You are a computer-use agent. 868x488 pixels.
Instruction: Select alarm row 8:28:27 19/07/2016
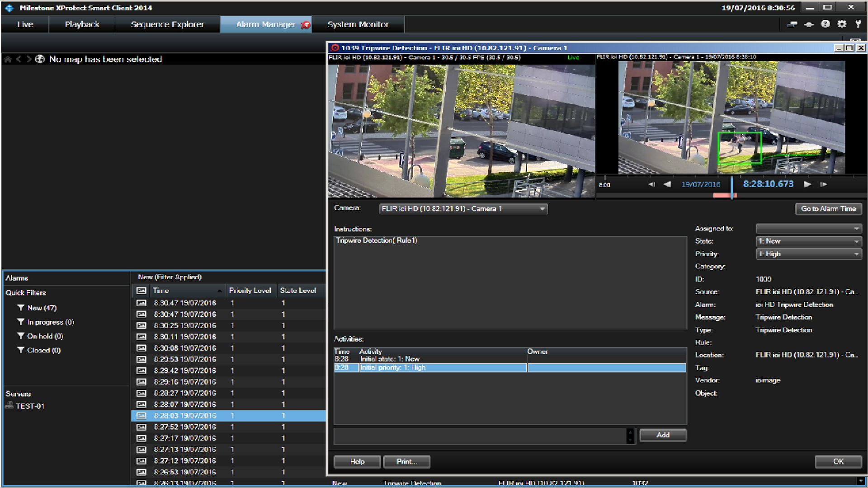tap(229, 393)
